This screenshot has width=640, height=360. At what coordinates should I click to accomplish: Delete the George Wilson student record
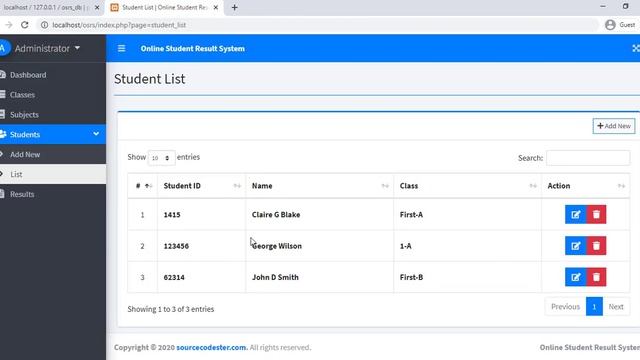(x=596, y=246)
